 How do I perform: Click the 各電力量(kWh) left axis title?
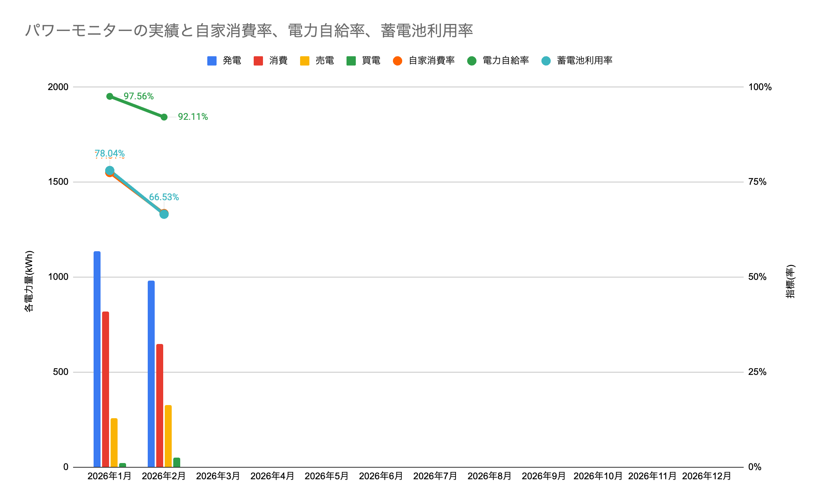29,281
